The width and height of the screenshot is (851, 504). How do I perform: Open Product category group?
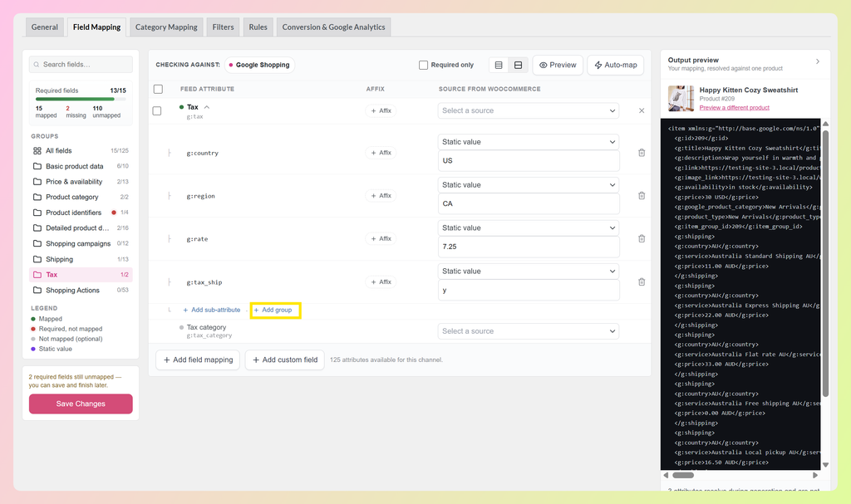coord(81,198)
